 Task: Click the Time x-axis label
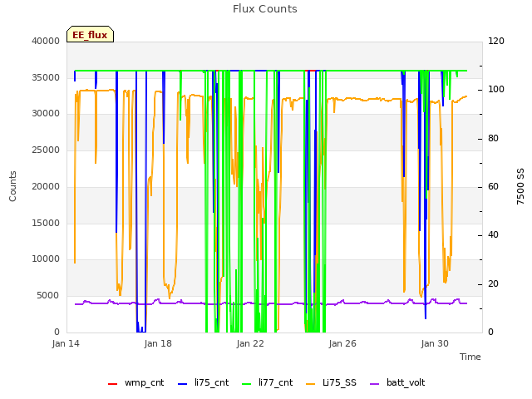tap(470, 357)
